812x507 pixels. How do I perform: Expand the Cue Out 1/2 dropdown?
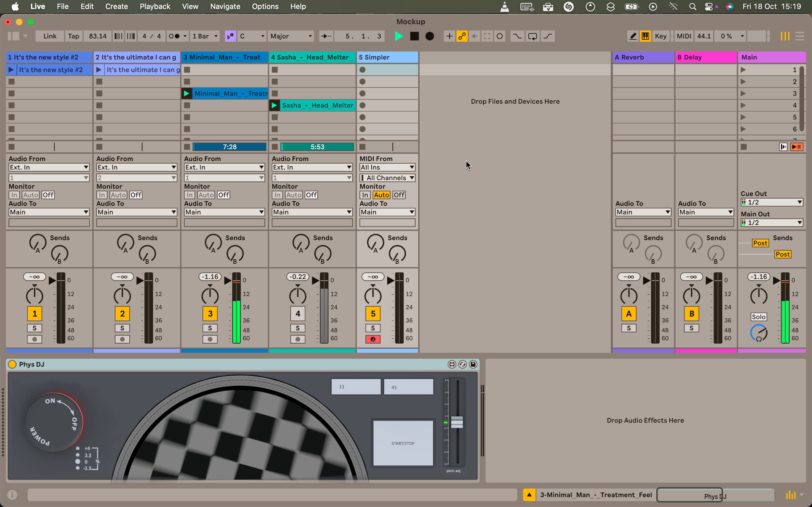[x=771, y=202]
